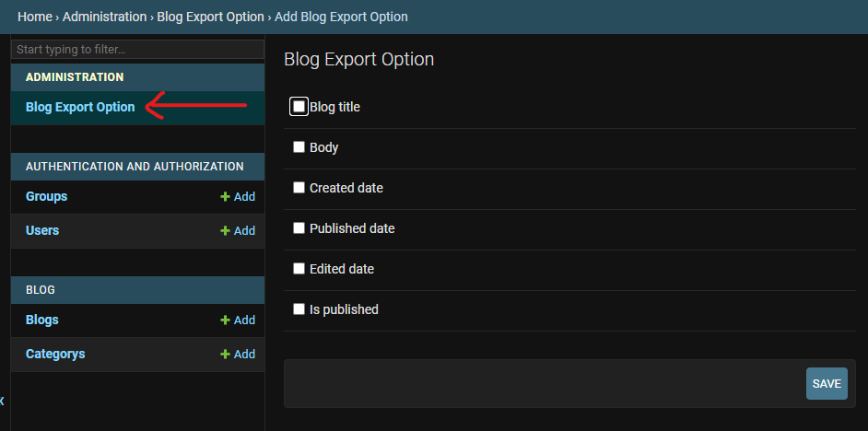Click the green plus icon beside Blogs

coord(225,320)
